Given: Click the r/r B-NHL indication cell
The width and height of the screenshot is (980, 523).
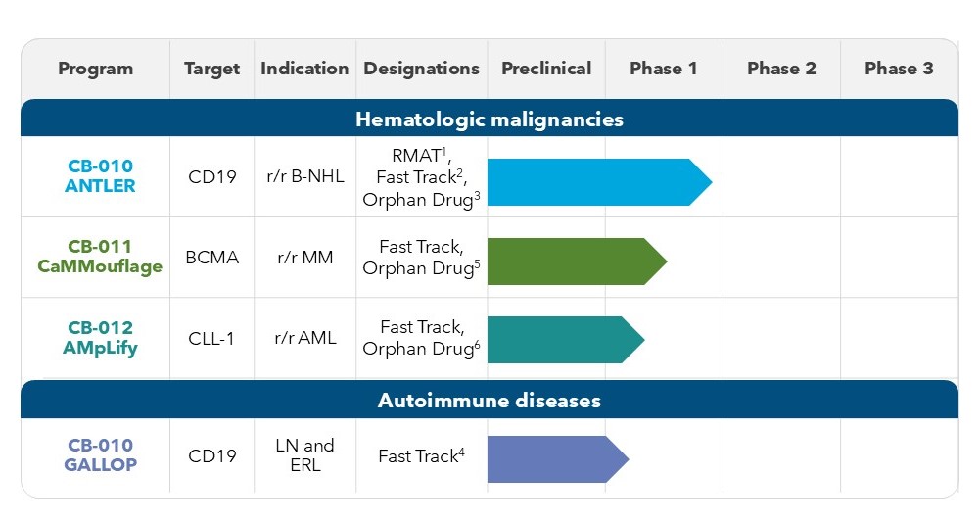Looking at the screenshot, I should coord(304,177).
